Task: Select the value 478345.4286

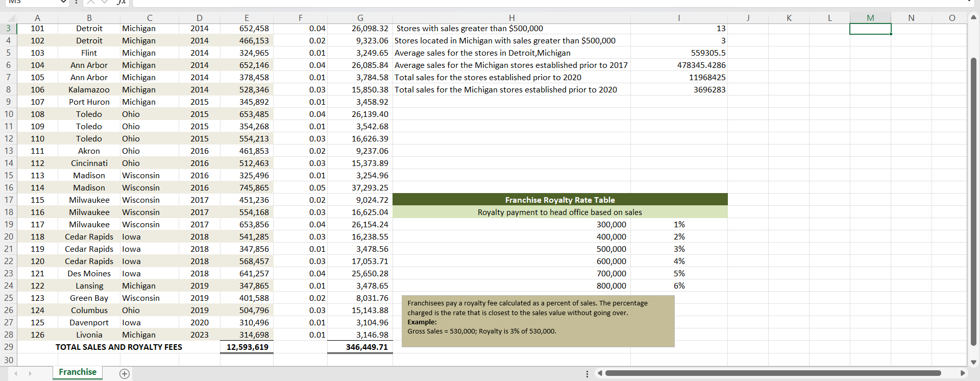Action: [x=679, y=65]
